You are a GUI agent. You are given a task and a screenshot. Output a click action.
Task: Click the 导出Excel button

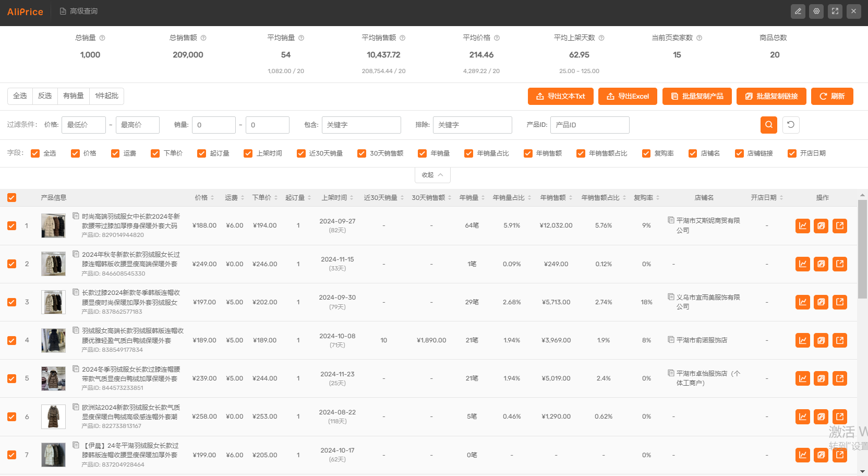(628, 97)
